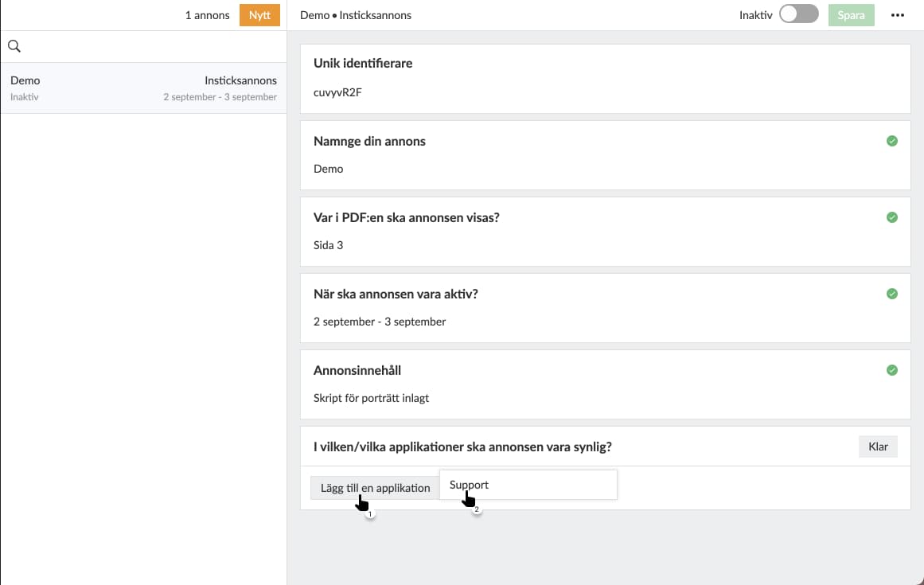Image resolution: width=924 pixels, height=585 pixels.
Task: Click "Nytt" to create a new ad
Action: click(x=259, y=14)
